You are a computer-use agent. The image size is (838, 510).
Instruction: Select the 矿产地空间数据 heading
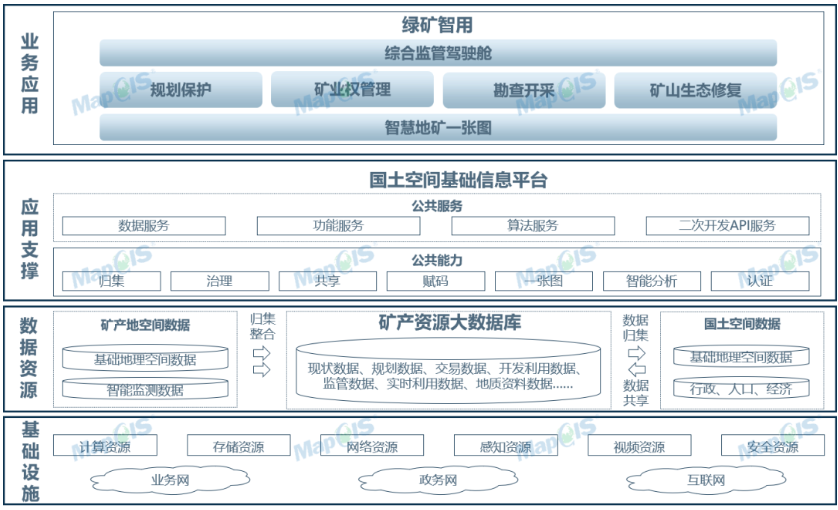[145, 325]
